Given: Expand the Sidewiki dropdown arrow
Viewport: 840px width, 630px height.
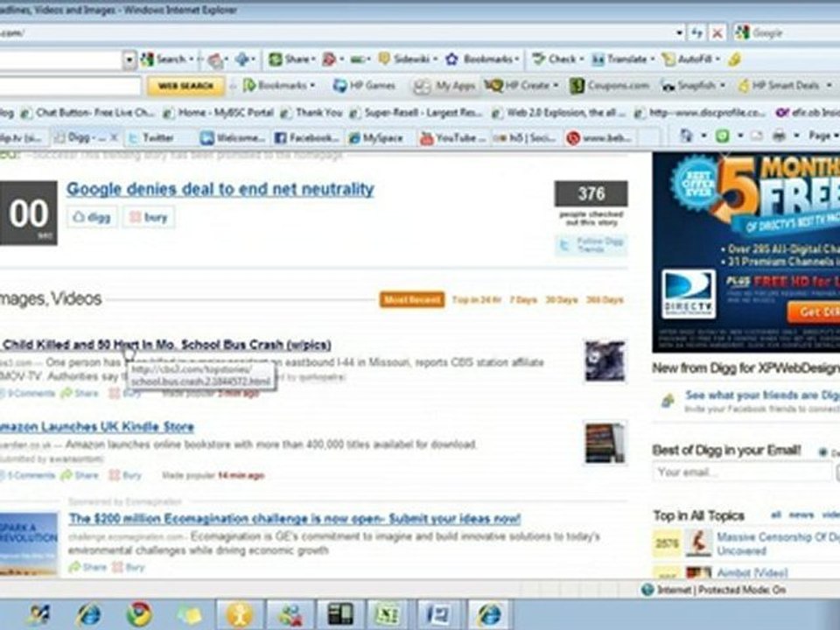Looking at the screenshot, I should point(436,59).
